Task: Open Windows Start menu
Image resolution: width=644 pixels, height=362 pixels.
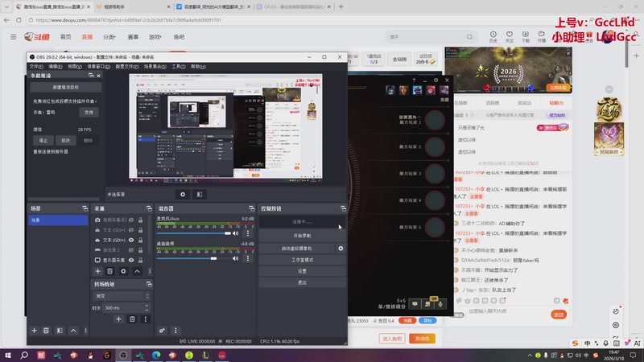Action: (x=8, y=355)
